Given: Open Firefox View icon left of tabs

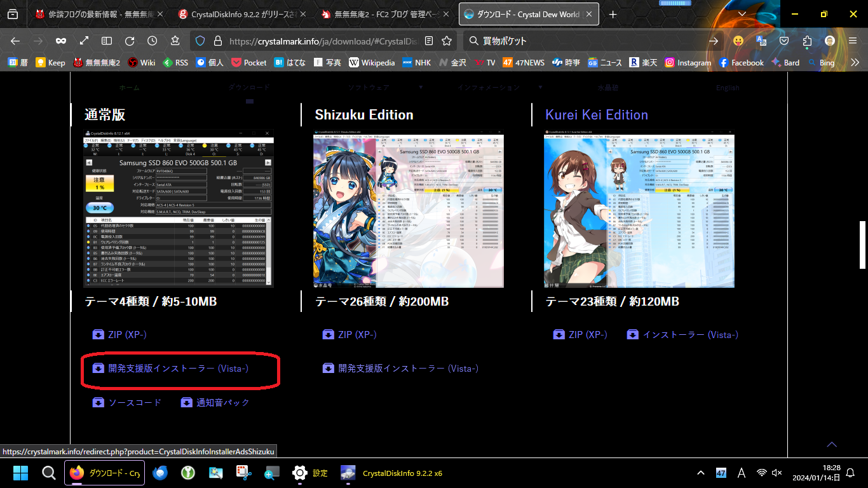Looking at the screenshot, I should (13, 14).
